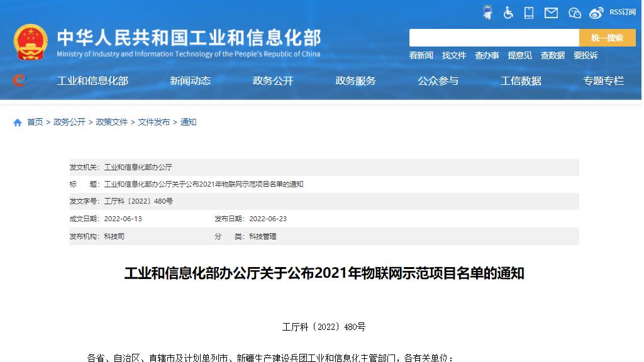
Task: Open the 要投诉 quick link
Action: pyautogui.click(x=586, y=55)
